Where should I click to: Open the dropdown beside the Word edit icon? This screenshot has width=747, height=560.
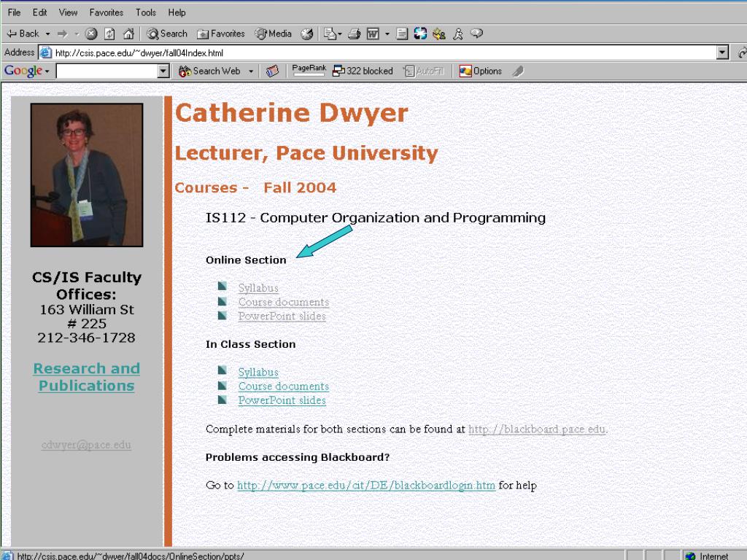tap(387, 34)
